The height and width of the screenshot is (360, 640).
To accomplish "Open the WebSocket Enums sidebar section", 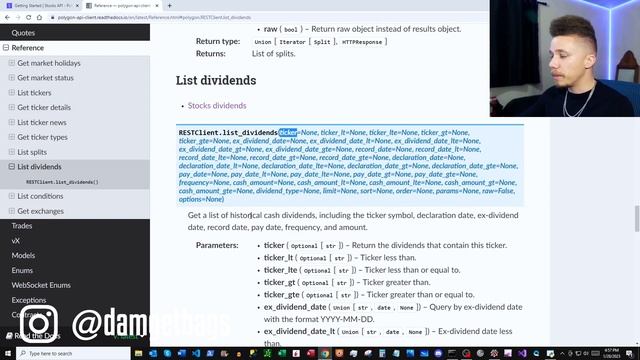I will 41,285.
